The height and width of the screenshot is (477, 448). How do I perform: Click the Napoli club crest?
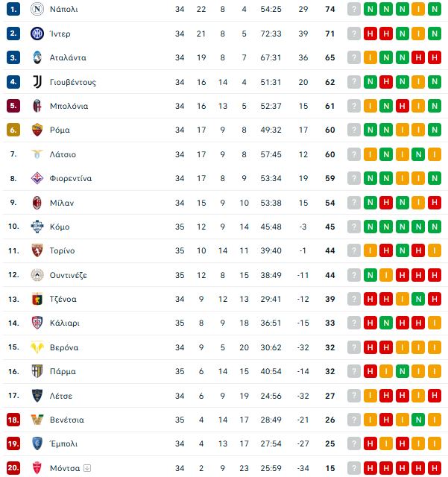tap(37, 9)
